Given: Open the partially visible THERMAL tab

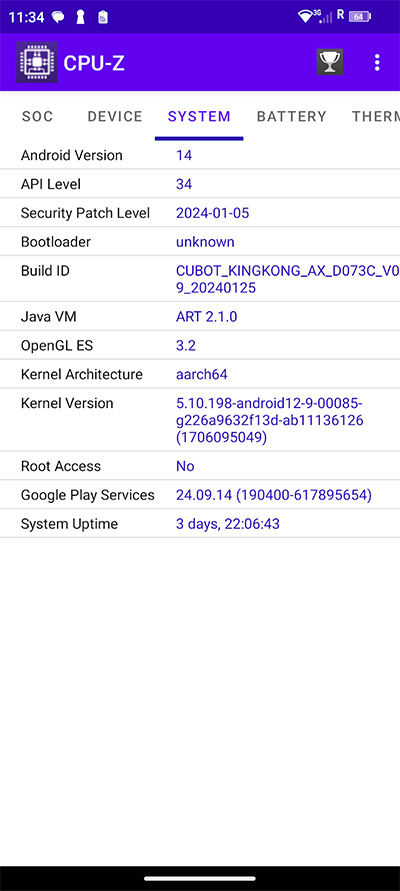Looking at the screenshot, I should [376, 116].
